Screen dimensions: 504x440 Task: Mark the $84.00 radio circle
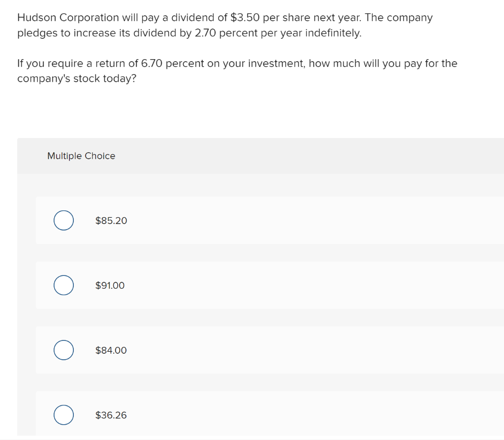pyautogui.click(x=63, y=350)
